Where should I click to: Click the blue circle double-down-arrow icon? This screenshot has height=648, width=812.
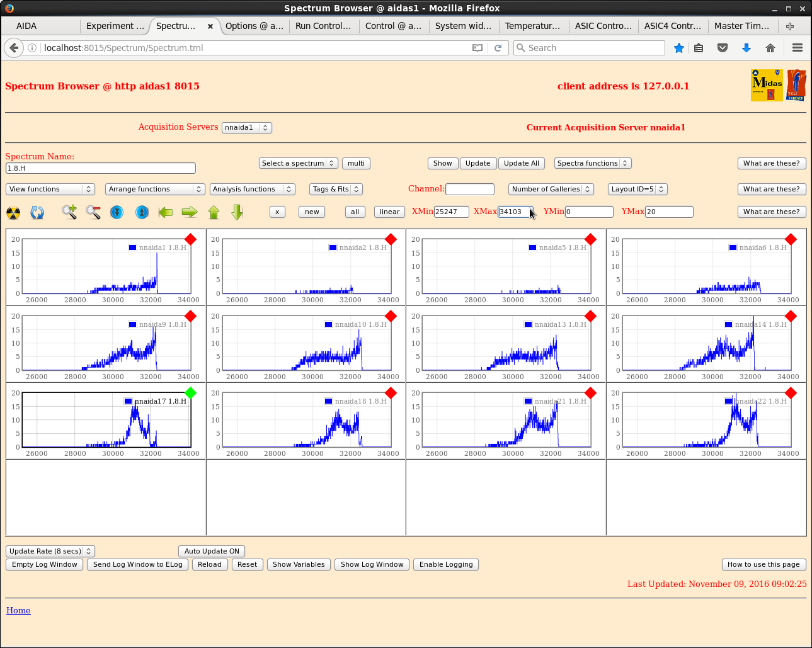[117, 212]
